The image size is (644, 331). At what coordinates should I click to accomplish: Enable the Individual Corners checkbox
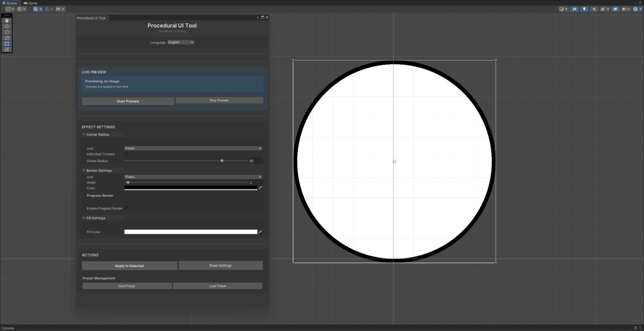127,154
